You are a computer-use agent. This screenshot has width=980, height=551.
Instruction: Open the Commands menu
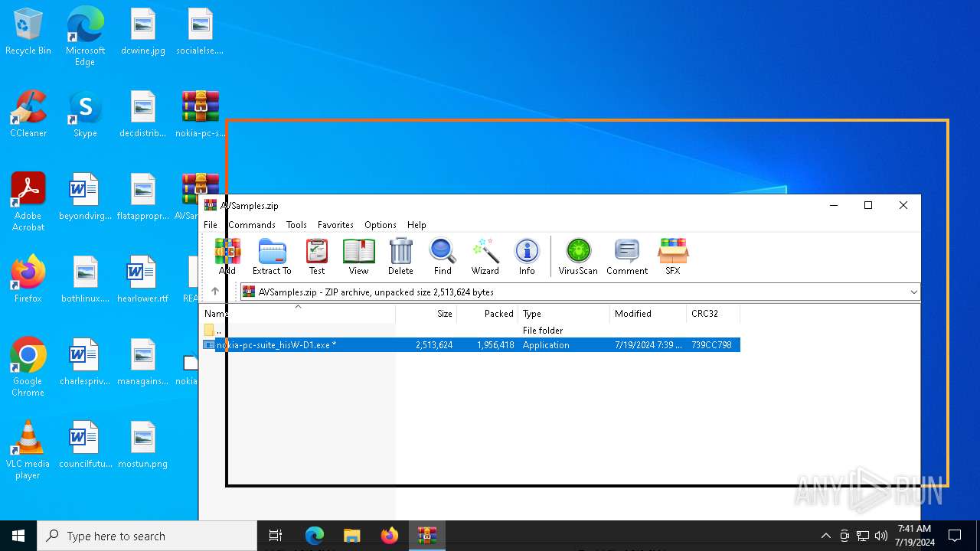coord(252,225)
